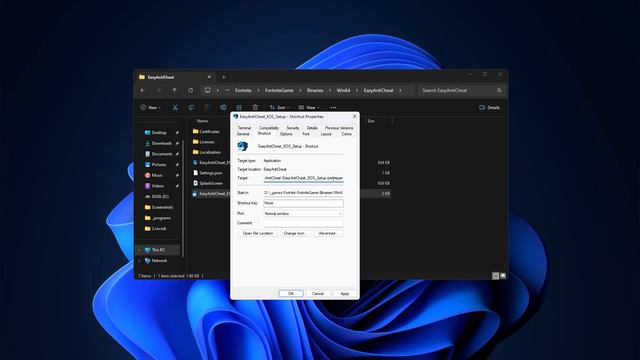Switch to the Details tab in Properties

[312, 128]
